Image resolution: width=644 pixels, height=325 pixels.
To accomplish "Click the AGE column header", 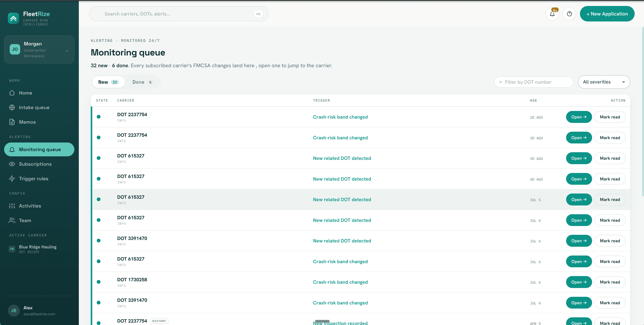I will [x=533, y=100].
